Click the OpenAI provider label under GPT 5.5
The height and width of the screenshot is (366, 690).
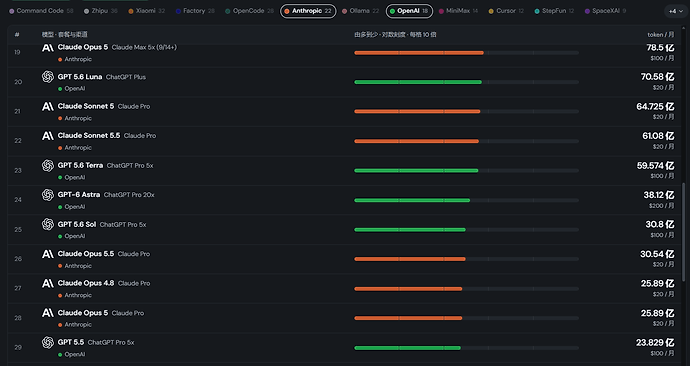click(x=75, y=354)
